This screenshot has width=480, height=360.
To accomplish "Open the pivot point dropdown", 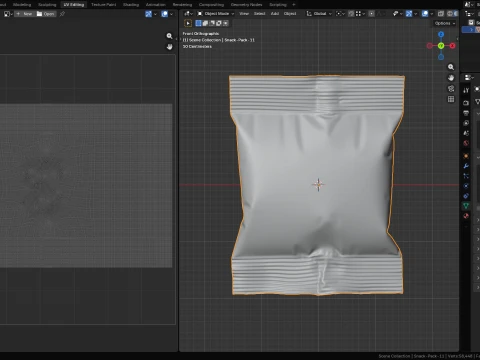I will (340, 14).
